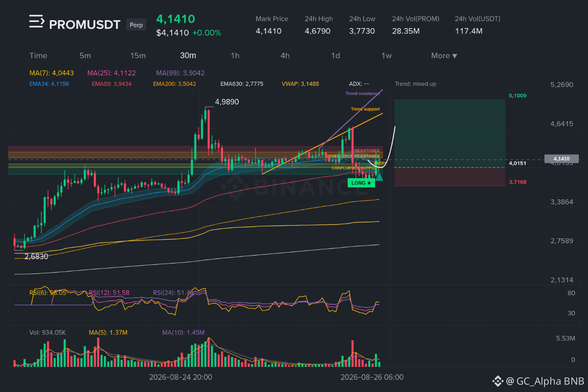Screen dimensions: 588x392
Task: Click the Perp contract badge
Action: tap(136, 25)
